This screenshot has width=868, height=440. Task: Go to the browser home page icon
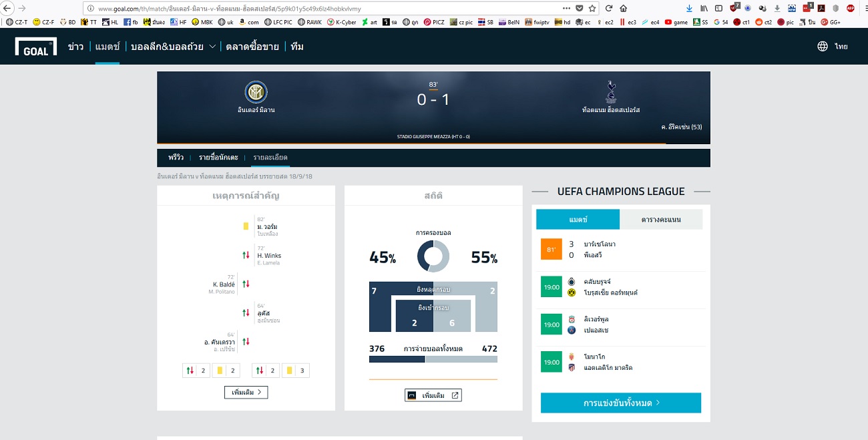tap(624, 8)
